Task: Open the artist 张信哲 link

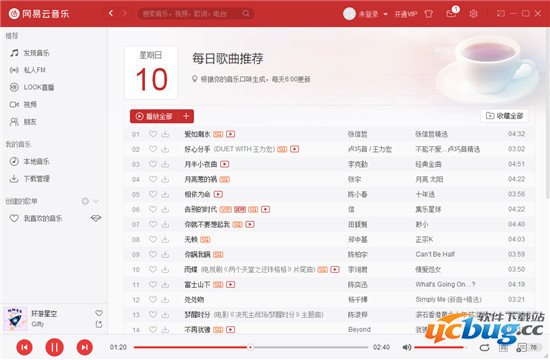Action: coord(357,134)
